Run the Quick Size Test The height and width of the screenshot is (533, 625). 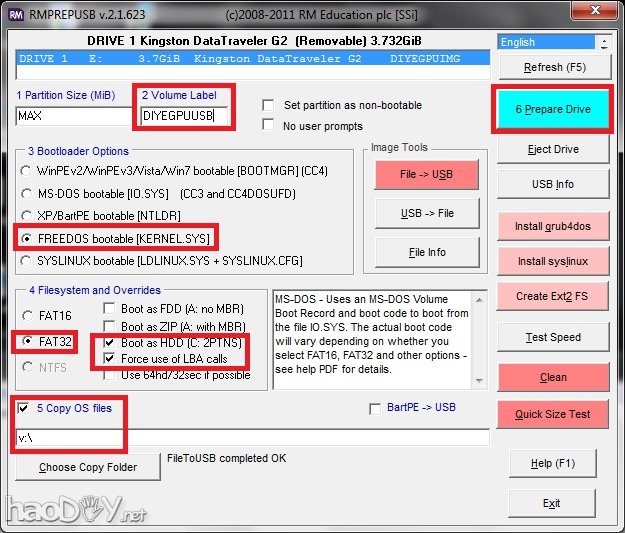coord(552,414)
